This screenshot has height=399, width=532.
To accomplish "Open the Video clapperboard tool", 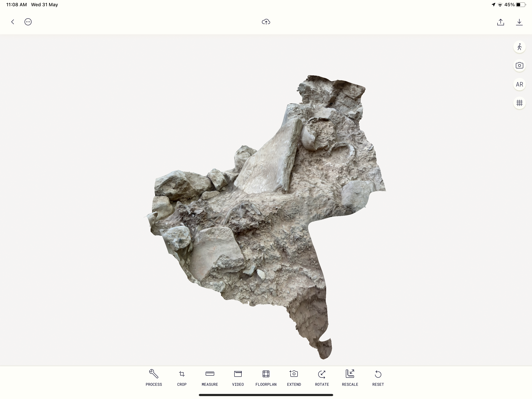I will 238,377.
